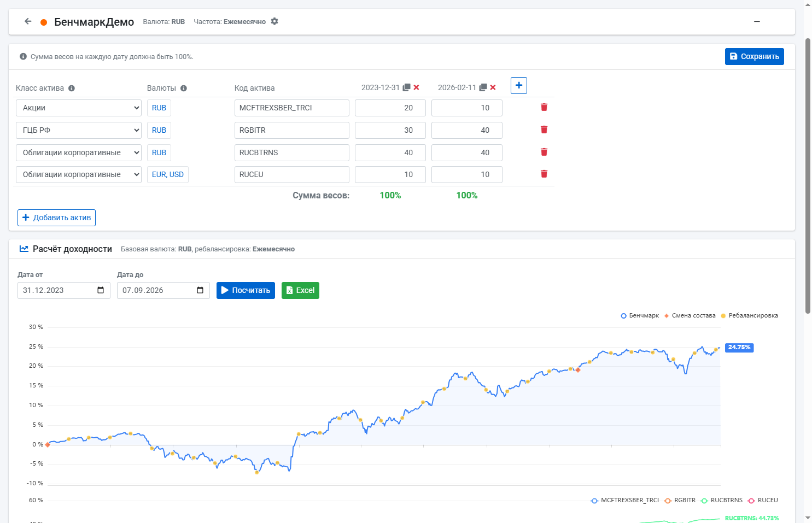The height and width of the screenshot is (523, 812).
Task: Export results with the Excel button
Action: tap(300, 290)
